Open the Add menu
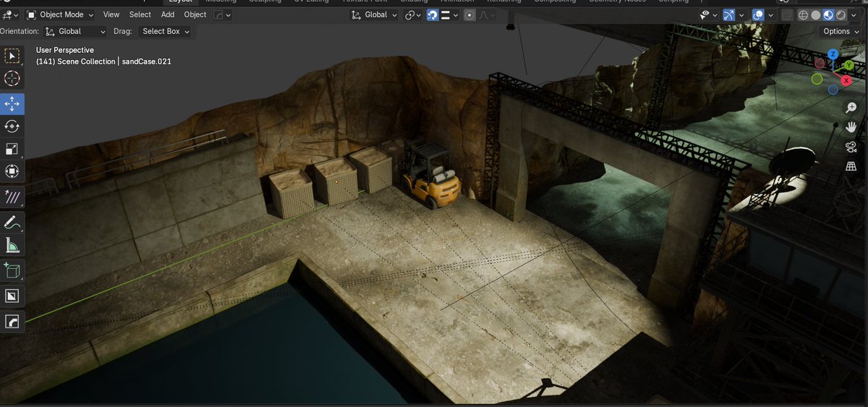The image size is (868, 407). click(x=168, y=14)
